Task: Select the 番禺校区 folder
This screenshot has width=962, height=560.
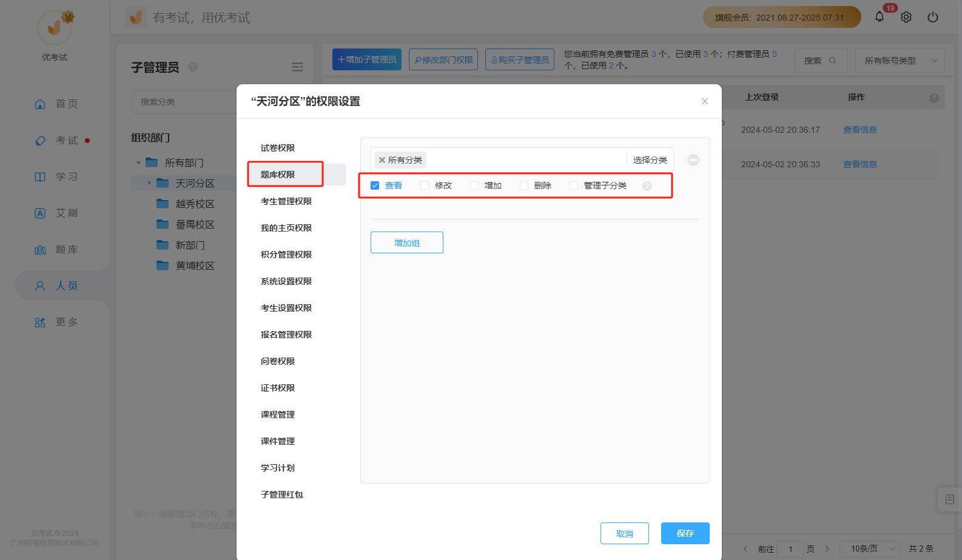Action: tap(186, 224)
